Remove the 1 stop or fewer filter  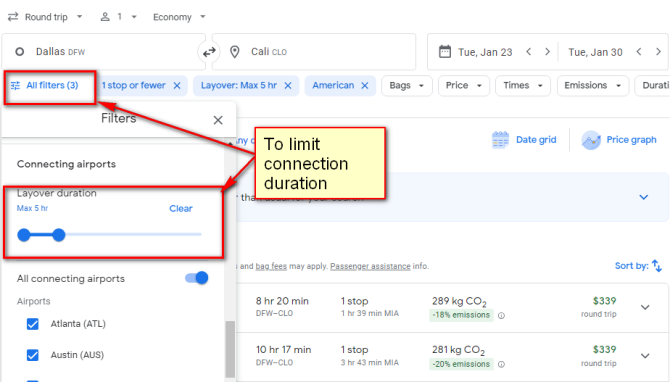(177, 85)
